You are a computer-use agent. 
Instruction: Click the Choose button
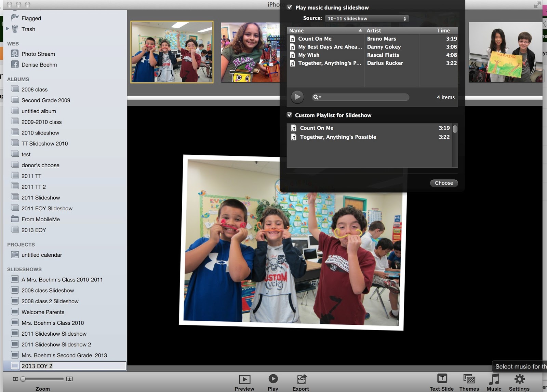[443, 183]
